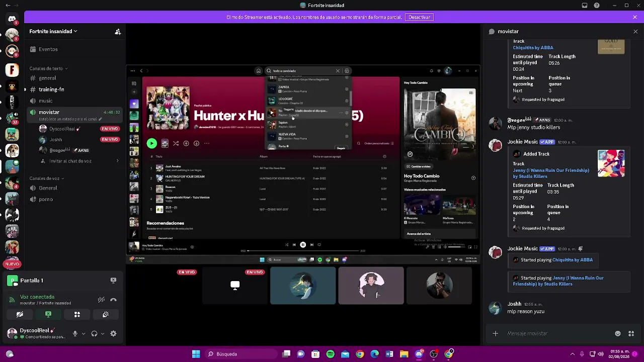Open Microsoft Edge from the taskbar

374,354
